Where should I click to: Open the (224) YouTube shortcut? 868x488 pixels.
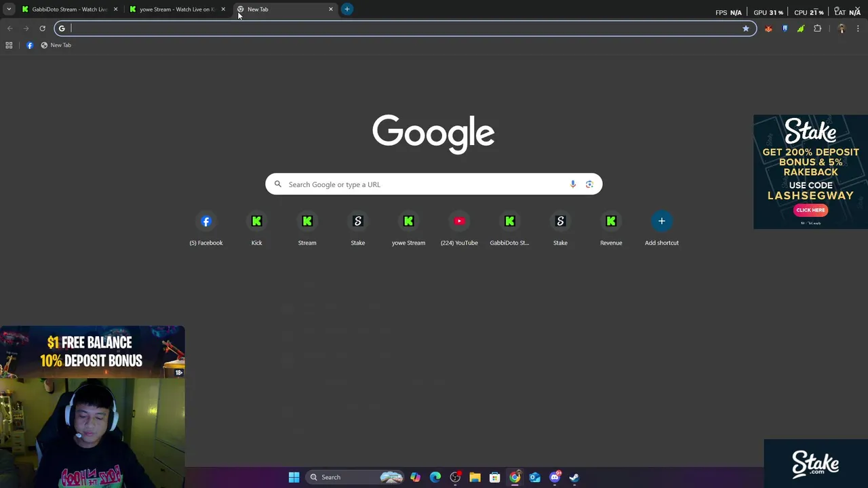459,229
